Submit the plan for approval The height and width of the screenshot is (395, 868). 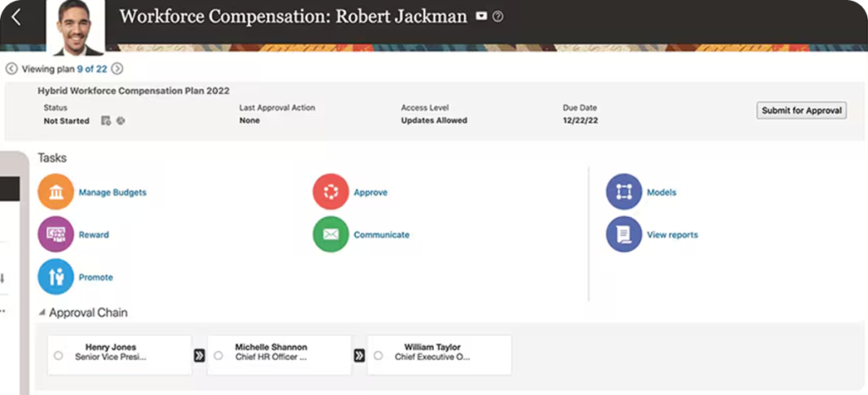tap(801, 111)
